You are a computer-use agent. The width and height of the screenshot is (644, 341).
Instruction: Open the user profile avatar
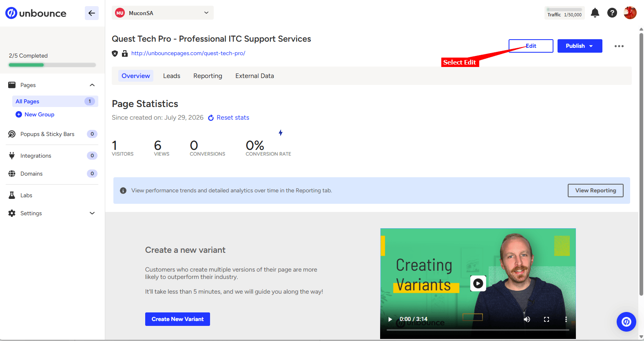pyautogui.click(x=630, y=13)
